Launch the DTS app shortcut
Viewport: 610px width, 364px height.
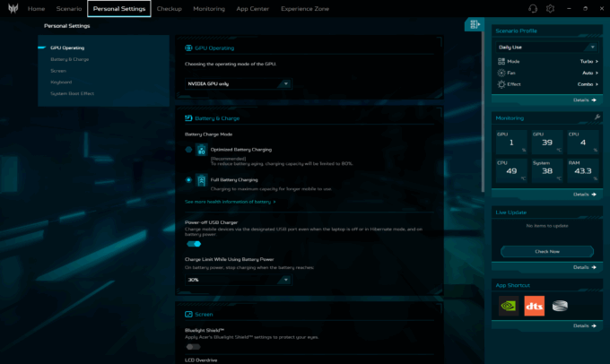[534, 306]
